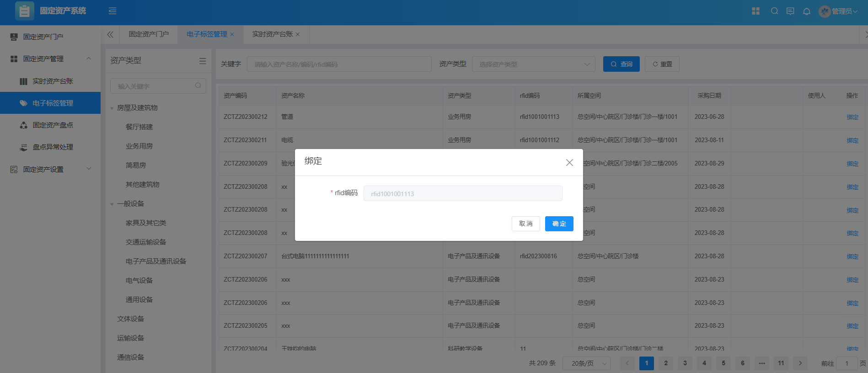Click the sidebar collapse hamburger icon
868x373 pixels.
tap(113, 11)
